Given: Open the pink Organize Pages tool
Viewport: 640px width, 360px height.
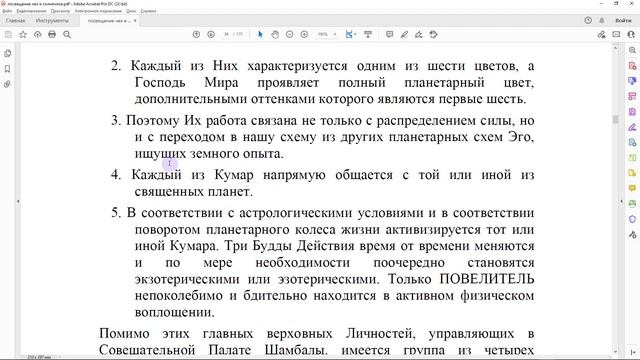Looking at the screenshot, I should [632, 96].
